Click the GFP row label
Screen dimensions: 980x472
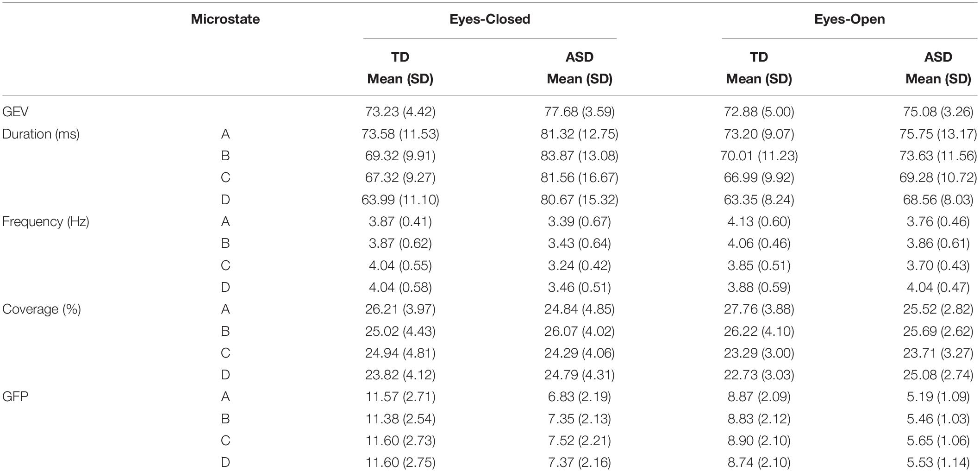click(x=15, y=396)
